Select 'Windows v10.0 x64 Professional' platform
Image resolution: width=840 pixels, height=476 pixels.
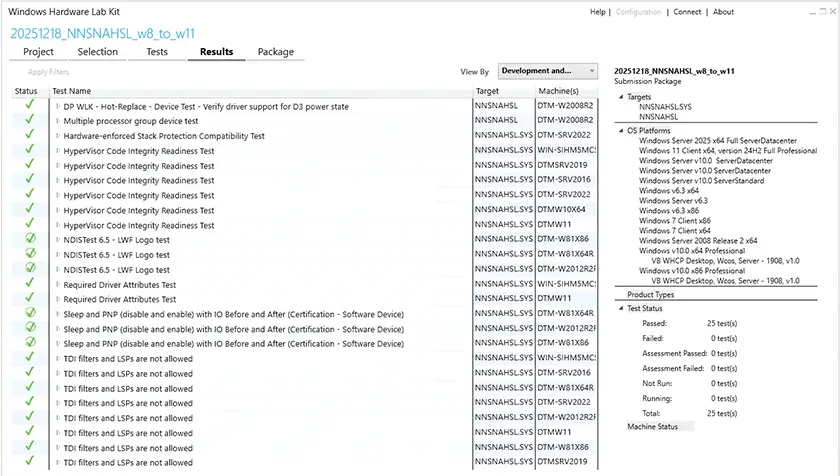(692, 251)
